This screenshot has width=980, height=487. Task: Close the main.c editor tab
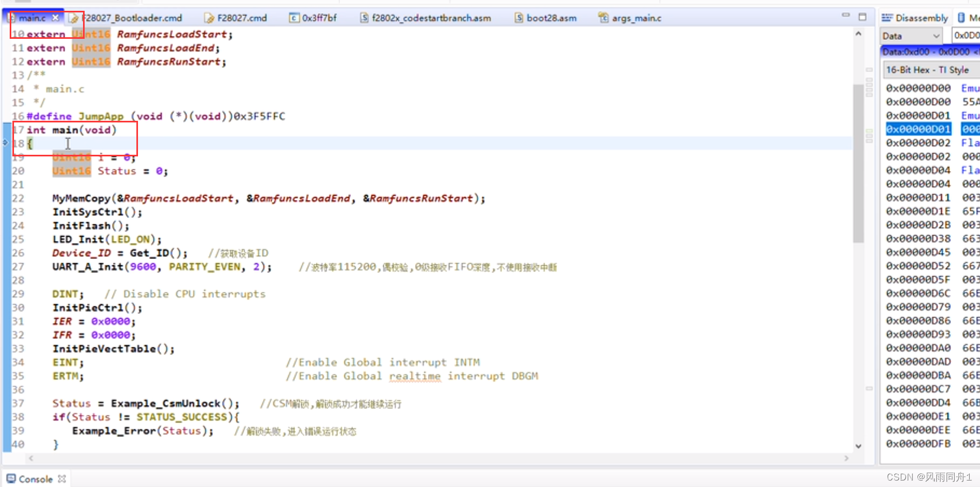coord(56,18)
